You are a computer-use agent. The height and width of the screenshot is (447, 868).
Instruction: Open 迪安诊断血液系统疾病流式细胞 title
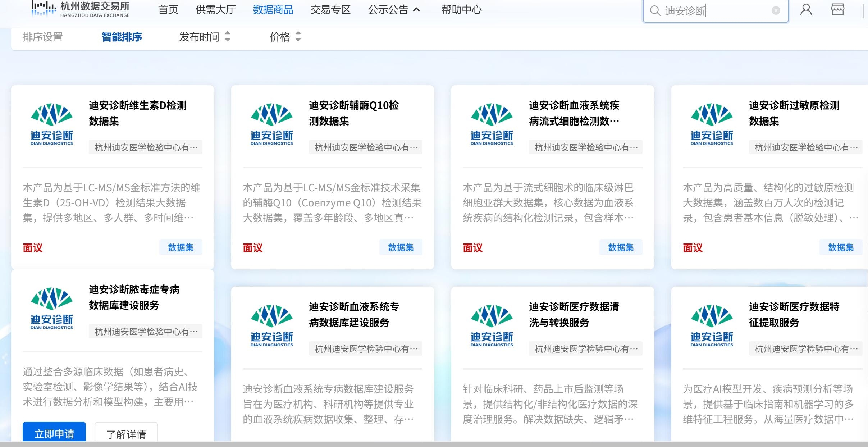tap(574, 113)
